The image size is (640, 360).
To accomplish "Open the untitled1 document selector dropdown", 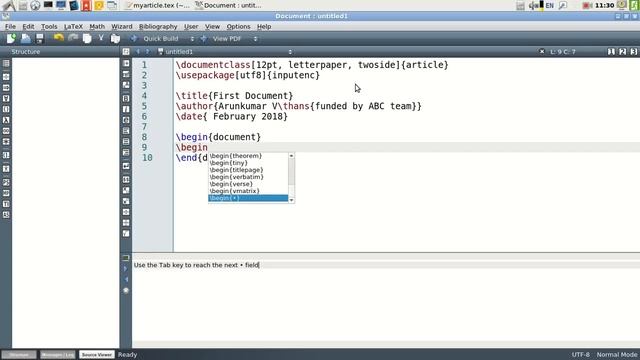I will (290, 52).
